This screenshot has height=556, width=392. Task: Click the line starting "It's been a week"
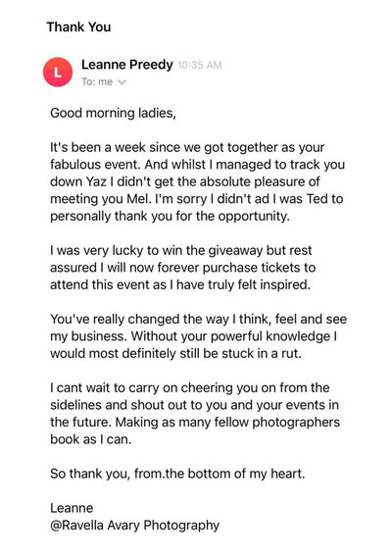click(187, 147)
